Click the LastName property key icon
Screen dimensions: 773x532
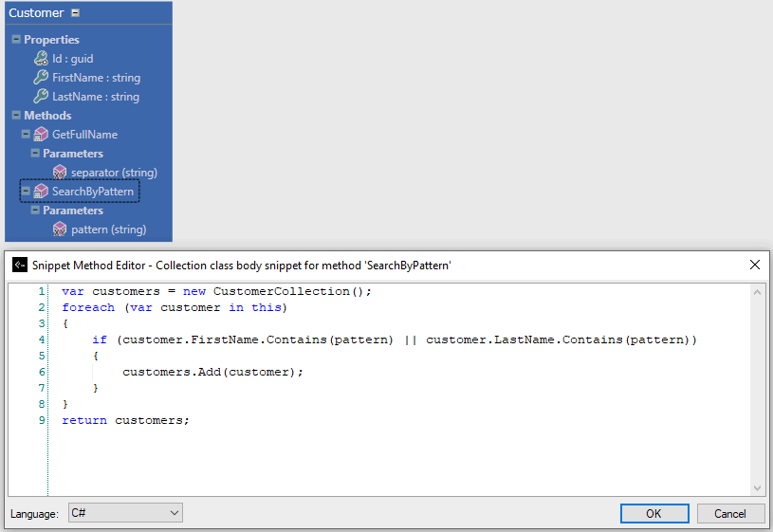(41, 97)
